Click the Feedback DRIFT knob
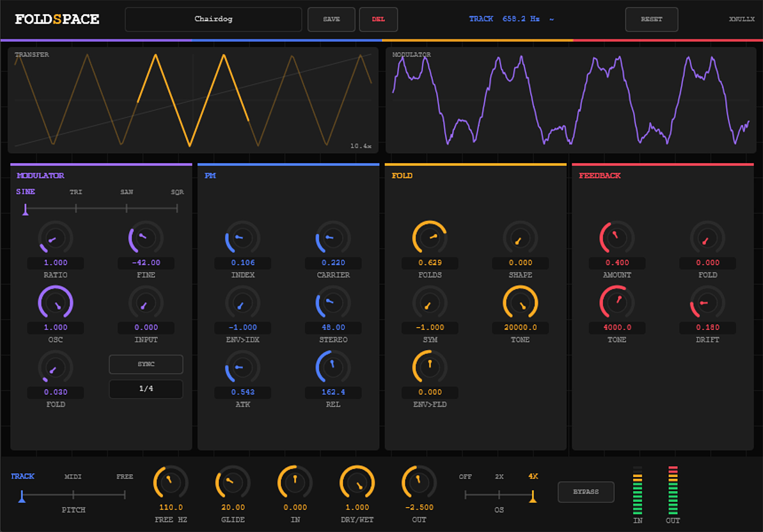This screenshot has width=763, height=532. point(707,303)
